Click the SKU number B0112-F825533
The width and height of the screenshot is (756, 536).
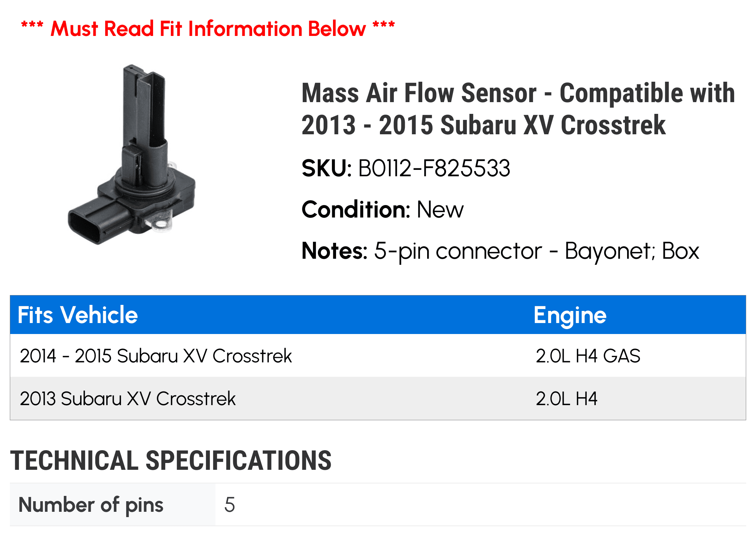[434, 168]
